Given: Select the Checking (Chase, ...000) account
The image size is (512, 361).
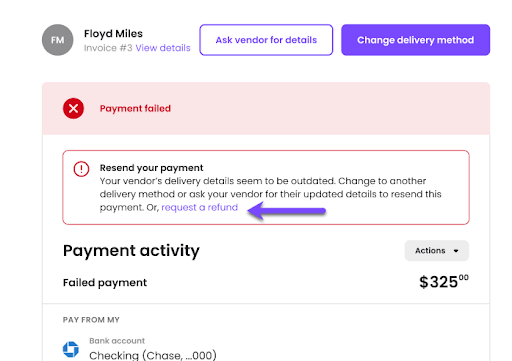Looking at the screenshot, I should tap(153, 355).
